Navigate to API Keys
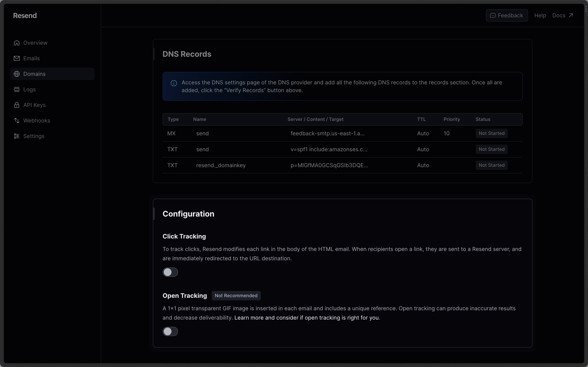This screenshot has height=367, width=588. (x=52, y=105)
